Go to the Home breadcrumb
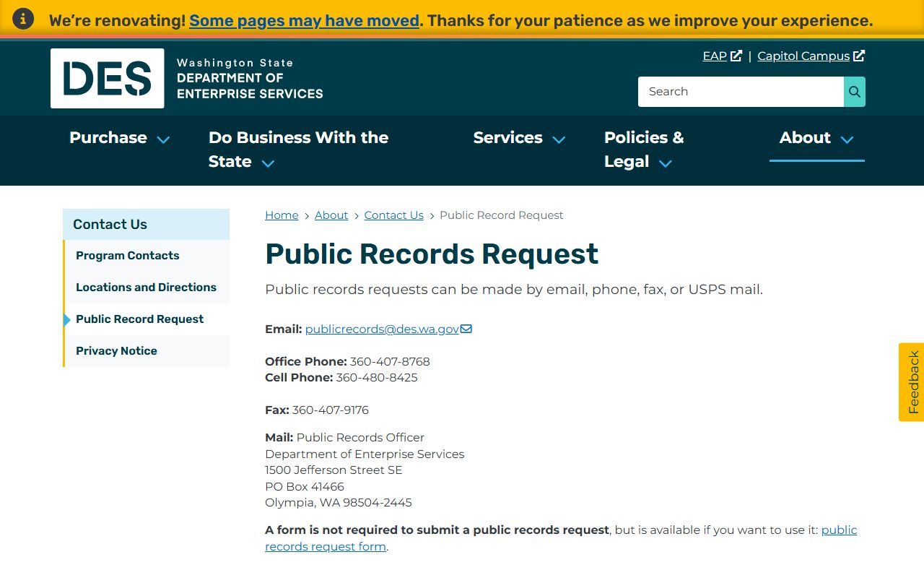The height and width of the screenshot is (578, 924). [282, 215]
